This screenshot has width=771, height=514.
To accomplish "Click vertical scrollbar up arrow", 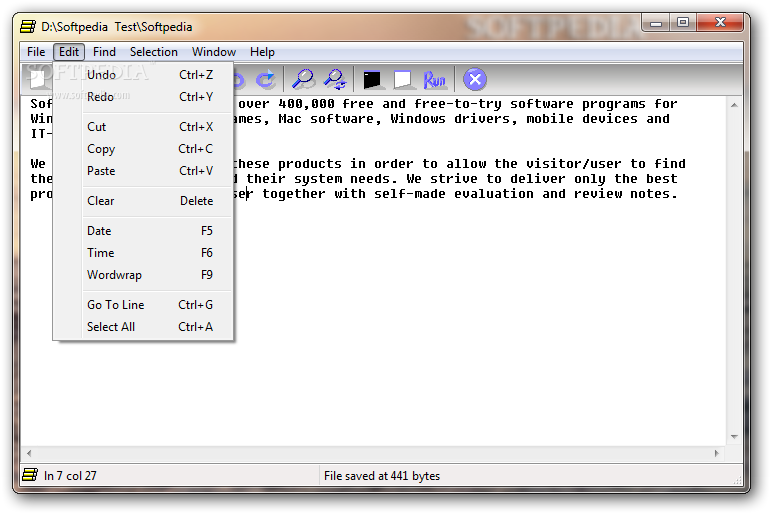I will point(734,105).
